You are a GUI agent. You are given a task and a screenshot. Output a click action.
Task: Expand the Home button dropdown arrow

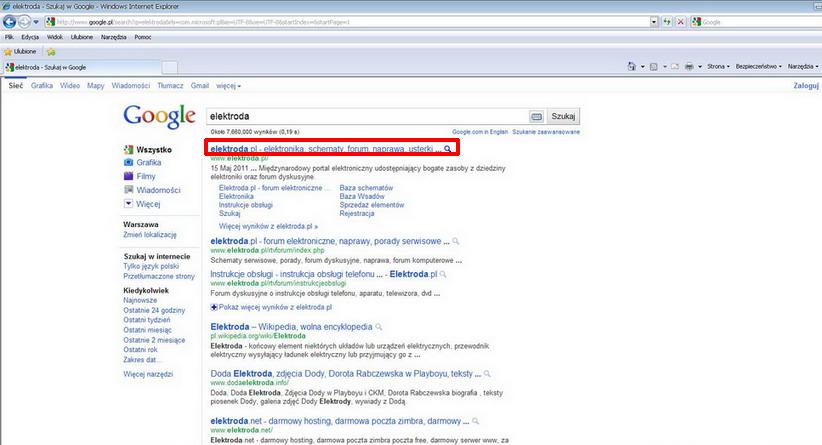coord(643,67)
